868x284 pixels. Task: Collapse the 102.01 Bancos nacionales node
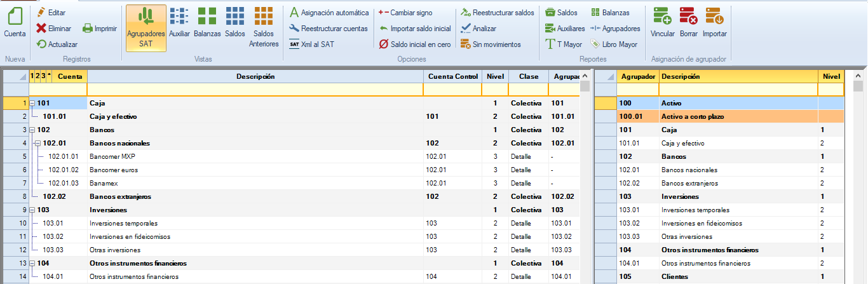[x=38, y=143]
